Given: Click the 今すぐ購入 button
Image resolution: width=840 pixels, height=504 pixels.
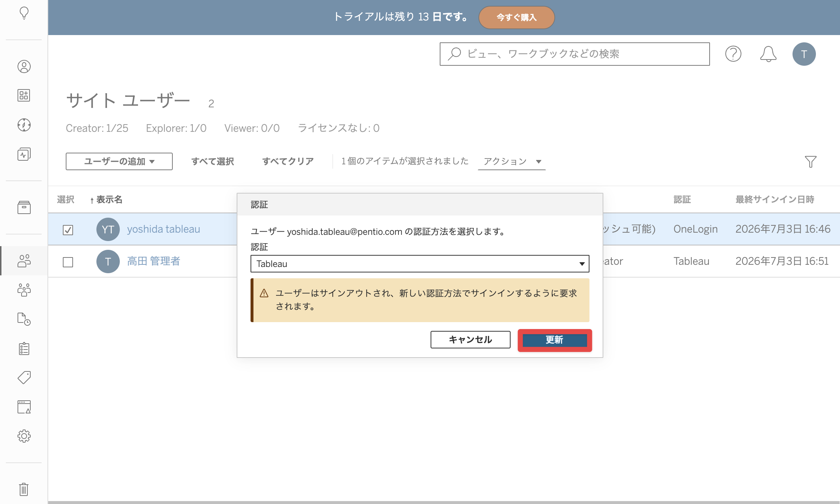Looking at the screenshot, I should tap(517, 17).
